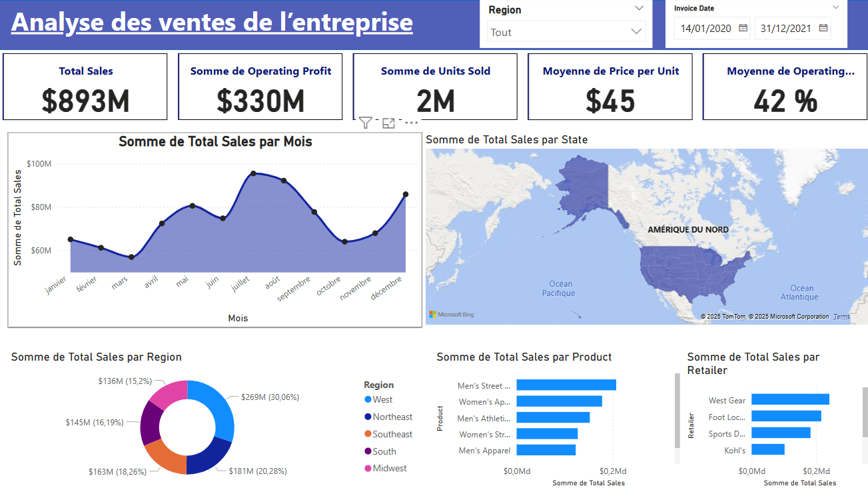Filter by Midwest legend entry
This screenshot has width=868, height=488.
[392, 467]
